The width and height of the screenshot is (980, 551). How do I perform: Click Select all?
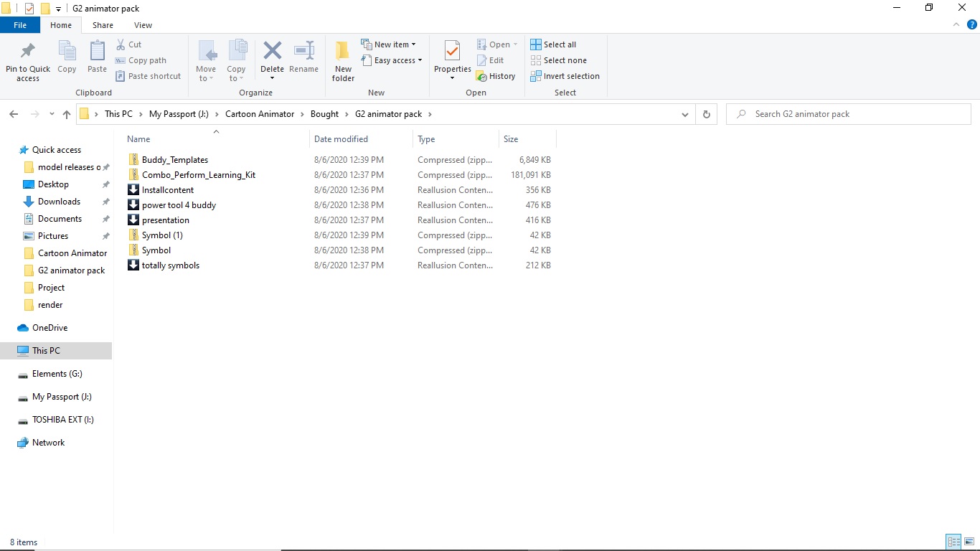553,44
